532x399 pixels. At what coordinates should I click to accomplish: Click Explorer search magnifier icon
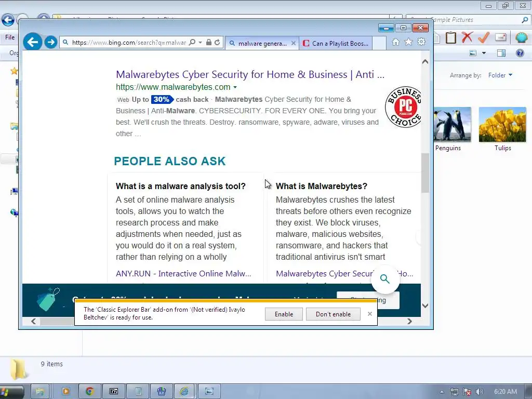(525, 20)
